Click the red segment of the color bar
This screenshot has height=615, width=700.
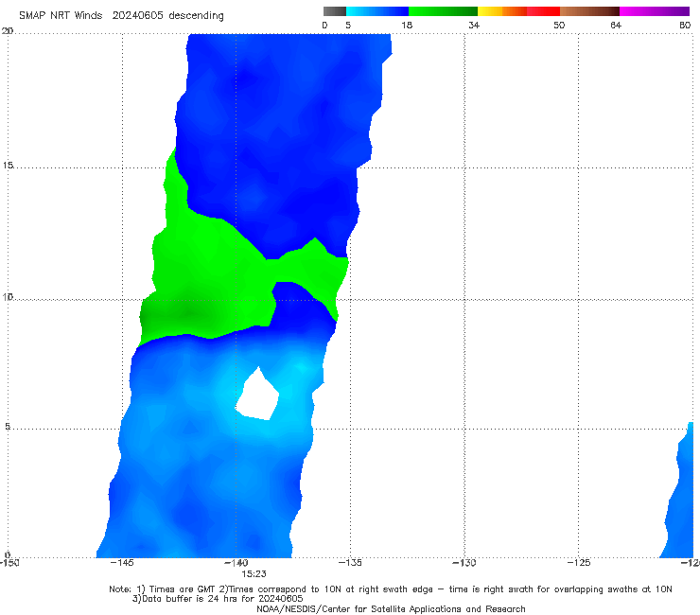click(x=543, y=11)
